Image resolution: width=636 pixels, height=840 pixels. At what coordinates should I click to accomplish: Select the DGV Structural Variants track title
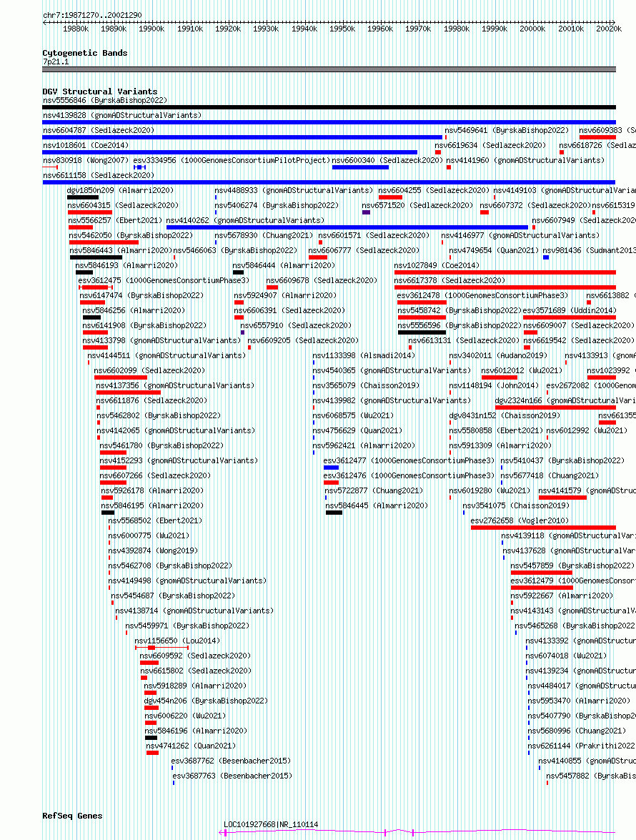click(x=100, y=92)
